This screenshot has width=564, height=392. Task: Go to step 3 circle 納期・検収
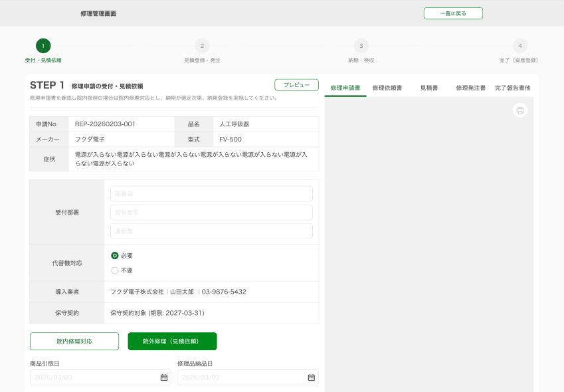pos(361,46)
